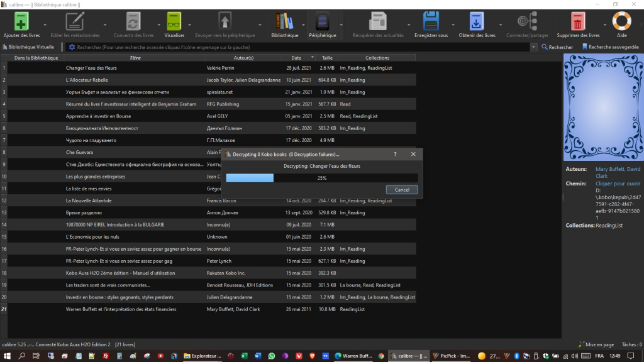Select the row for L'Allocateur Rebelle

[x=211, y=80]
